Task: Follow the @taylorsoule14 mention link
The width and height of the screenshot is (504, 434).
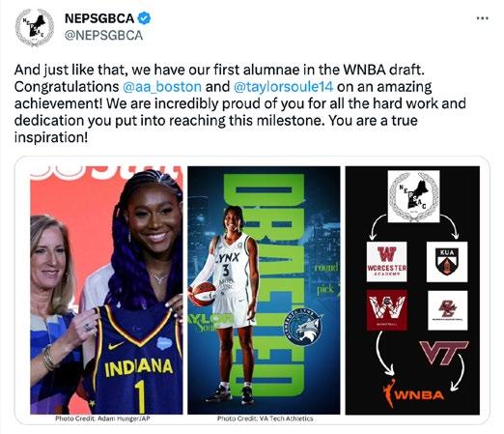Action: (283, 87)
